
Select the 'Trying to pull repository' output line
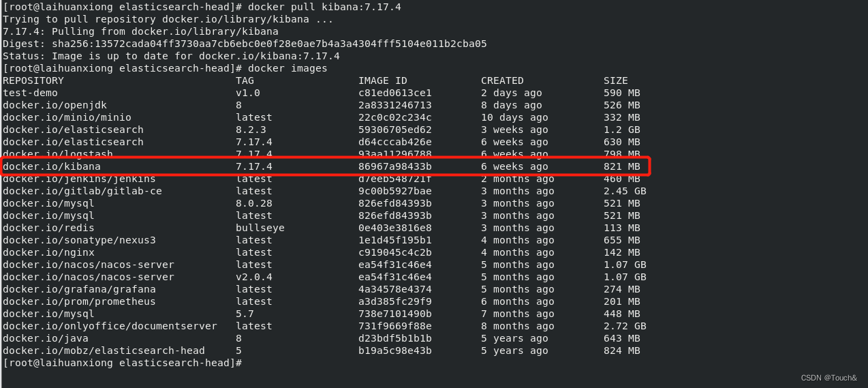(168, 19)
